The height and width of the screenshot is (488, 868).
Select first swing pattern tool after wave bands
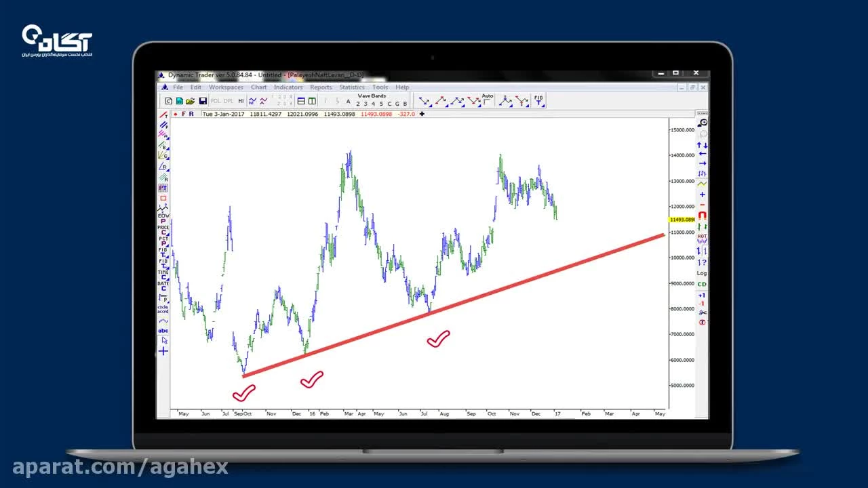425,101
